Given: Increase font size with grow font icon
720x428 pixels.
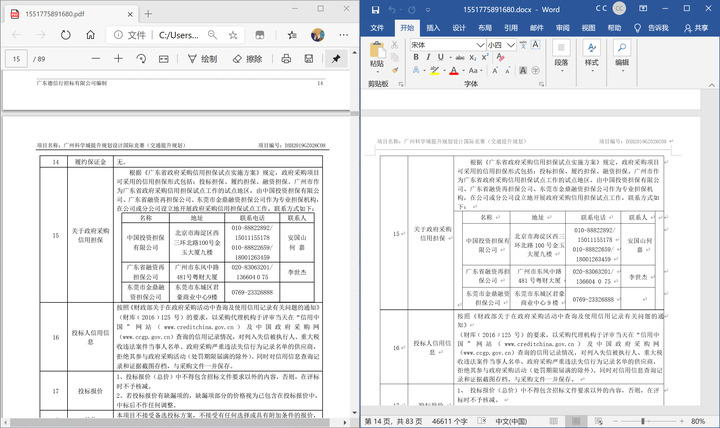Looking at the screenshot, I should (495, 70).
